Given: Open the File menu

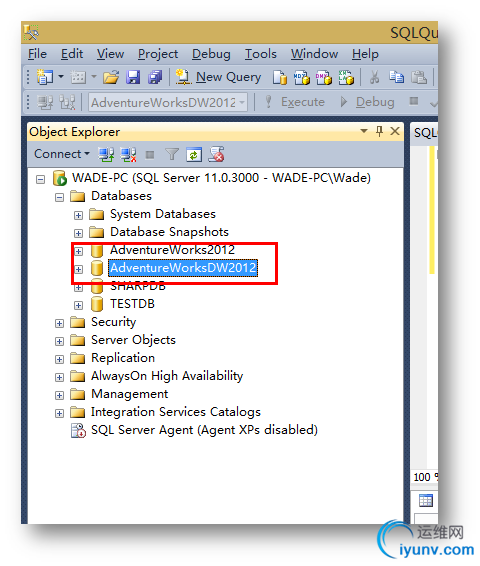Looking at the screenshot, I should click(38, 54).
